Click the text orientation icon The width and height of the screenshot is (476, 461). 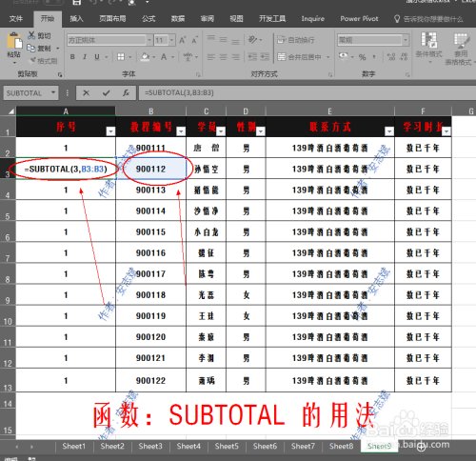pos(252,40)
